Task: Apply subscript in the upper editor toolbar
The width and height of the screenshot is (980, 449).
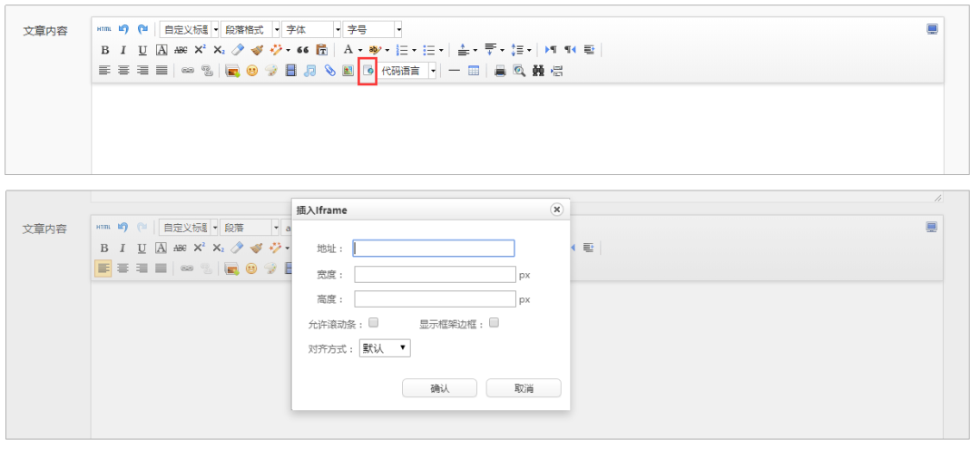Action: (218, 50)
